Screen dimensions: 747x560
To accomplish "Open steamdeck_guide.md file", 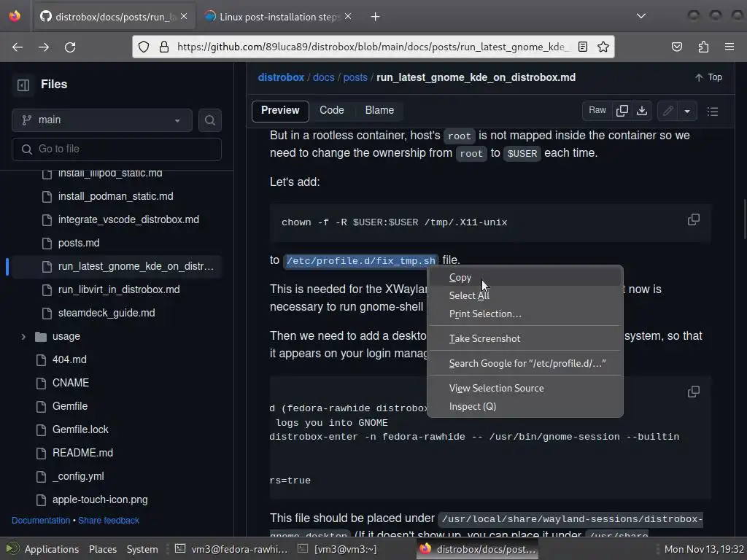I will coord(107,313).
